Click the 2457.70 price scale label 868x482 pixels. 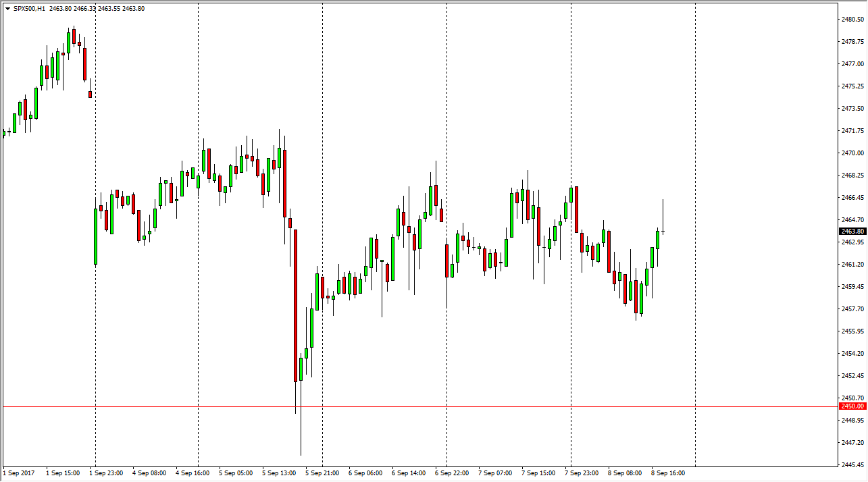pos(851,309)
